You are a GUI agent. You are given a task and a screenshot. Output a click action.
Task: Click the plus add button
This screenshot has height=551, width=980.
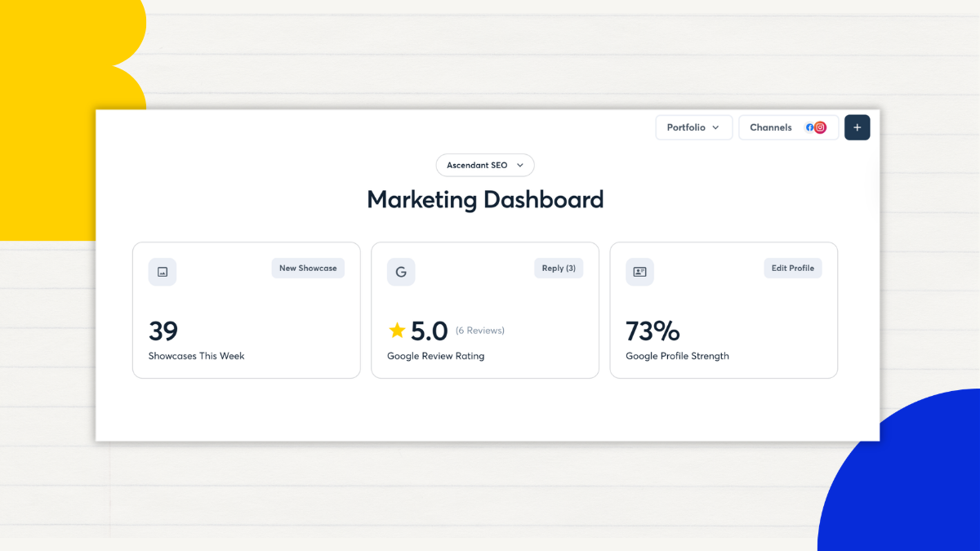pos(857,127)
